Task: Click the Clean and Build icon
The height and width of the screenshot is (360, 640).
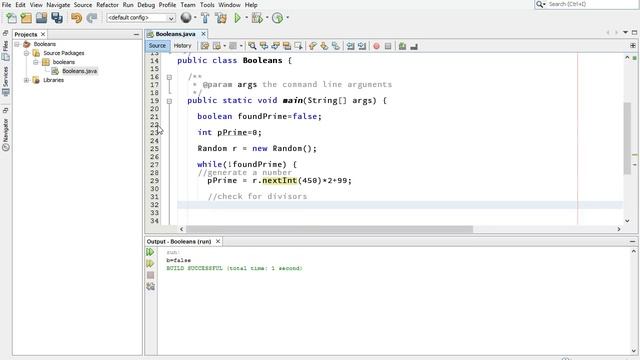Action: 221,18
